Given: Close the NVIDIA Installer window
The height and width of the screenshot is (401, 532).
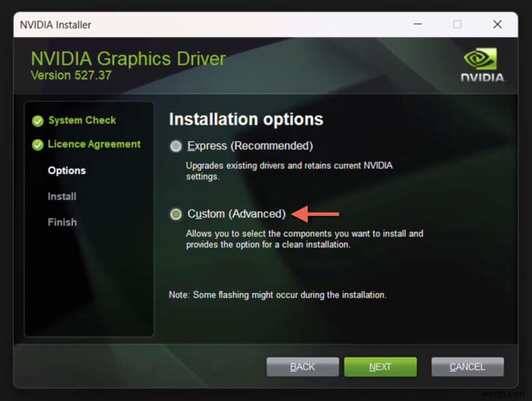Looking at the screenshot, I should (x=497, y=24).
